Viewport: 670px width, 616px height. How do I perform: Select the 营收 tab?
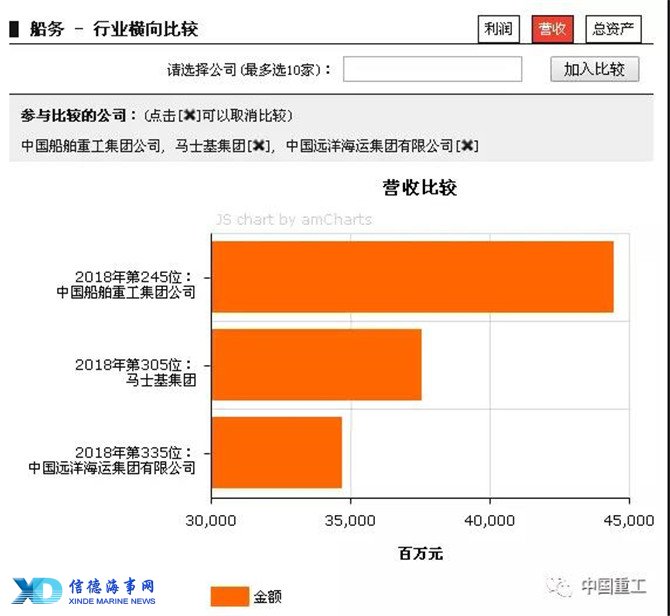click(552, 29)
